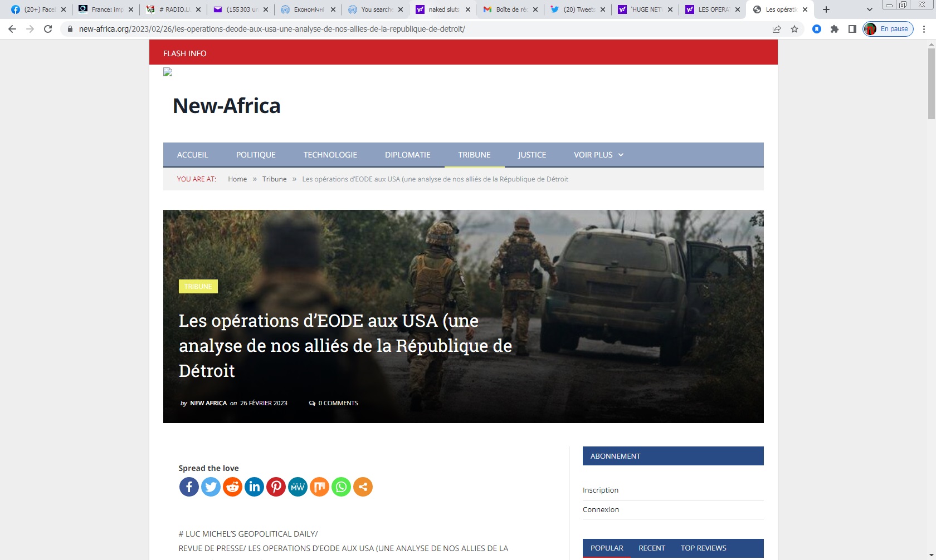
Task: Bookmark page with star icon
Action: (x=794, y=29)
